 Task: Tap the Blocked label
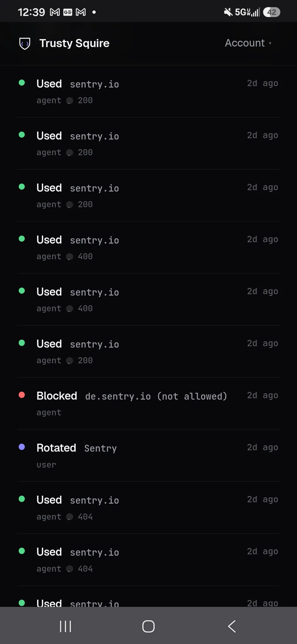57,396
